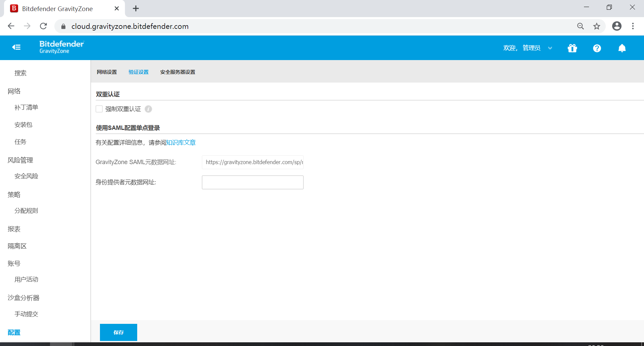Screen dimensions: 644x346
Task: Open the Bitdefender GravityZone logo home
Action: tap(62, 47)
